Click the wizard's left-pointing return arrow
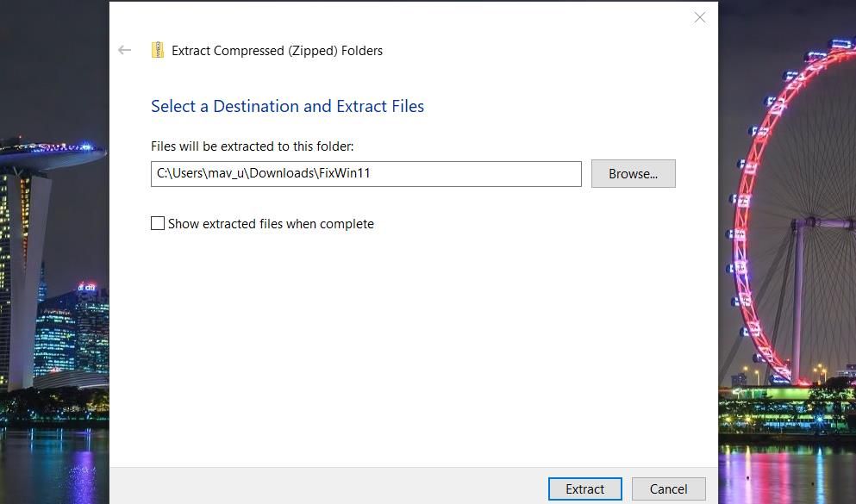Screen dimensions: 856x504 [124, 50]
